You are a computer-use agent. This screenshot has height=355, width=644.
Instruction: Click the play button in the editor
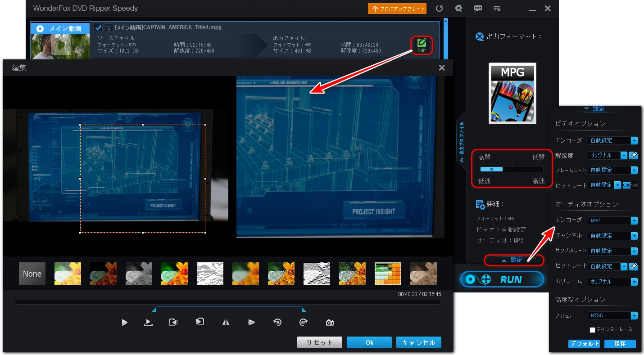click(125, 323)
